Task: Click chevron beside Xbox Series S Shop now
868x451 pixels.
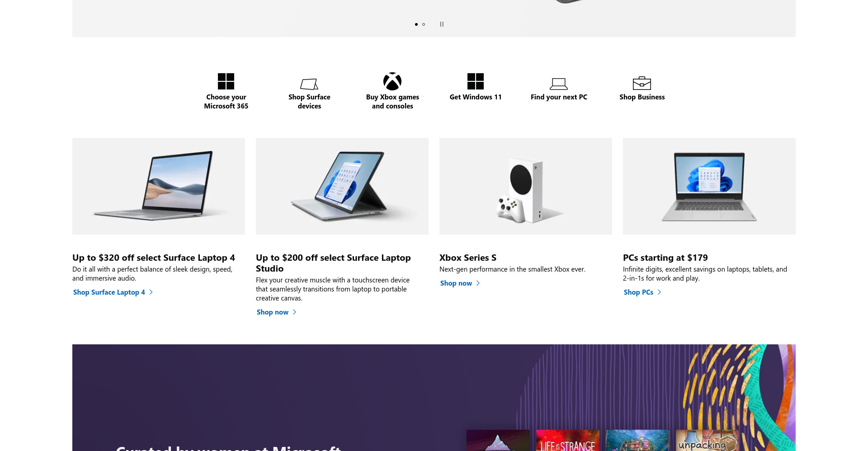Action: click(478, 283)
